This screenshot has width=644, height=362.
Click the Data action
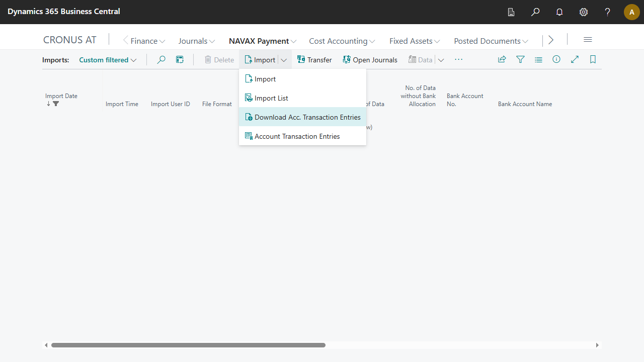[x=420, y=60]
